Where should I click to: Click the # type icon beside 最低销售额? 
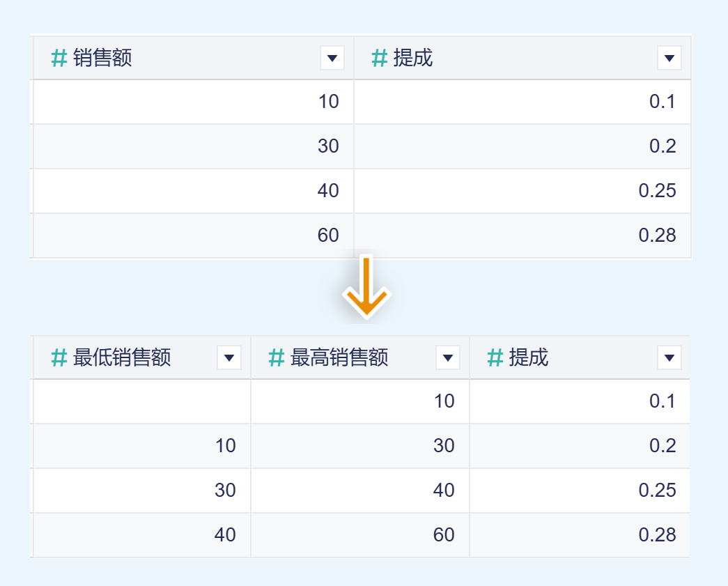pos(59,358)
